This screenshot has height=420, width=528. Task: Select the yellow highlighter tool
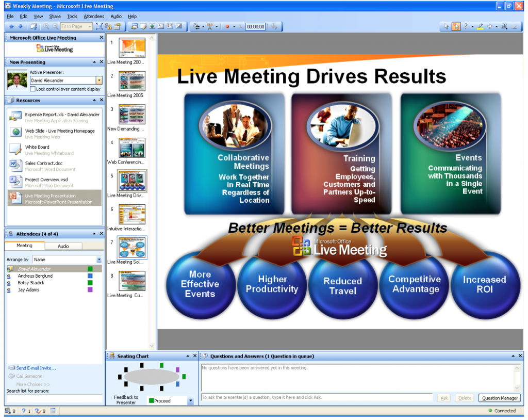[480, 26]
